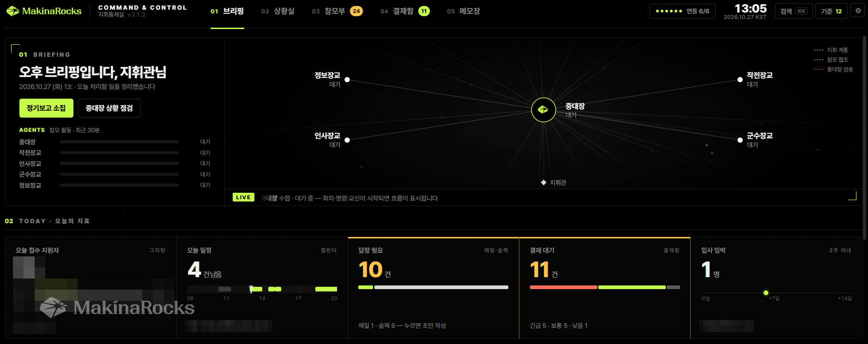Click the 연동 6/6 status indicator

(x=682, y=11)
